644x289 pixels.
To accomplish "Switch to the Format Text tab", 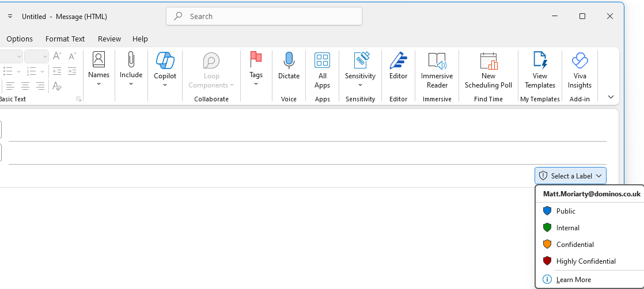I will (65, 39).
